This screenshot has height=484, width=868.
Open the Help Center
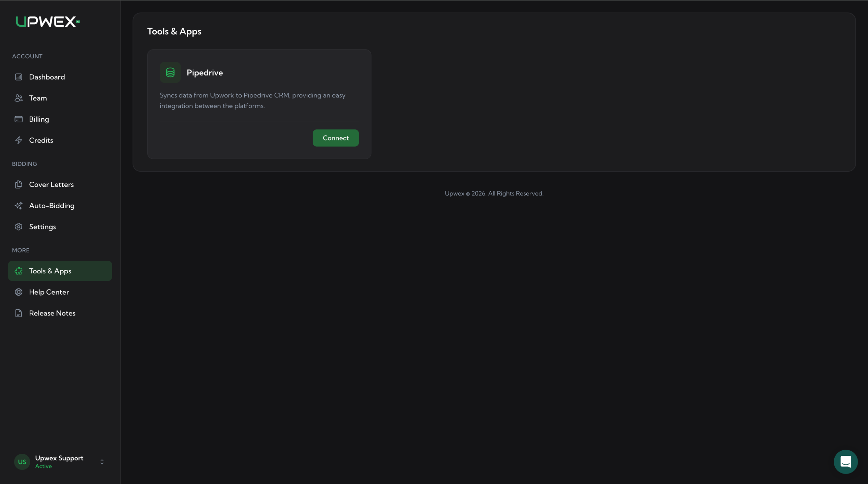click(60, 292)
